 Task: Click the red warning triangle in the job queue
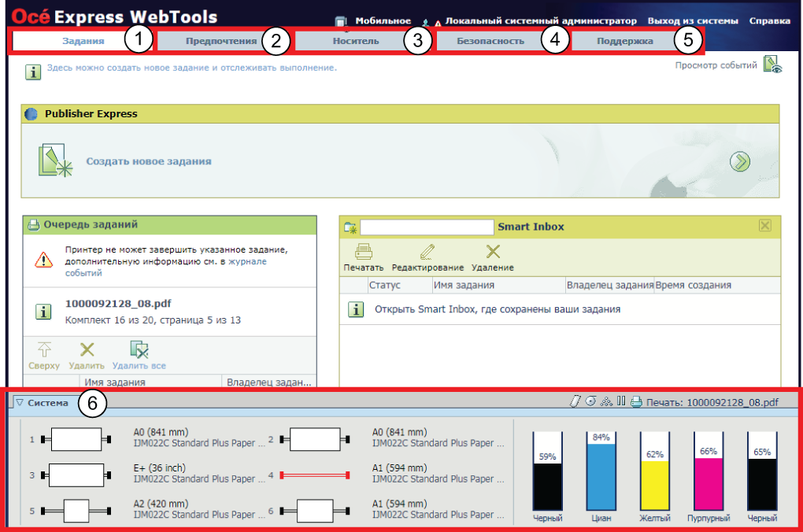tap(43, 260)
